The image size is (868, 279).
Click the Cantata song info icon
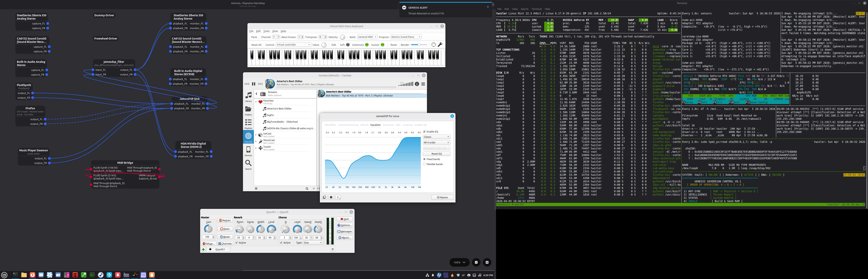click(x=417, y=84)
